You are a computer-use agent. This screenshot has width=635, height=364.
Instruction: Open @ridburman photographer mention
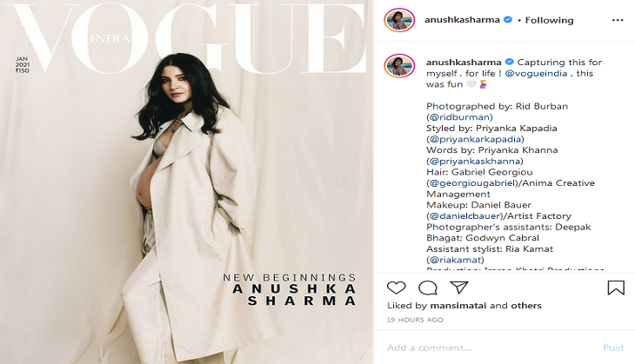(459, 117)
